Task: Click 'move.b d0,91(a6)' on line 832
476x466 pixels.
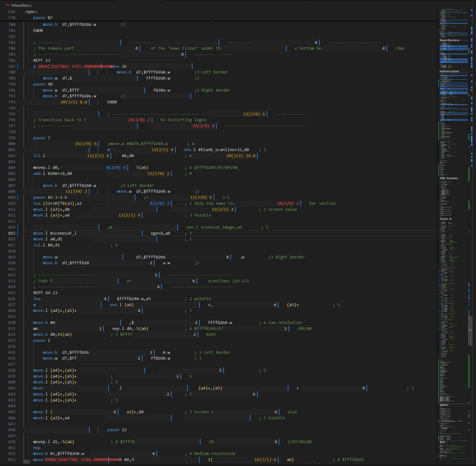Action: click(x=52, y=335)
